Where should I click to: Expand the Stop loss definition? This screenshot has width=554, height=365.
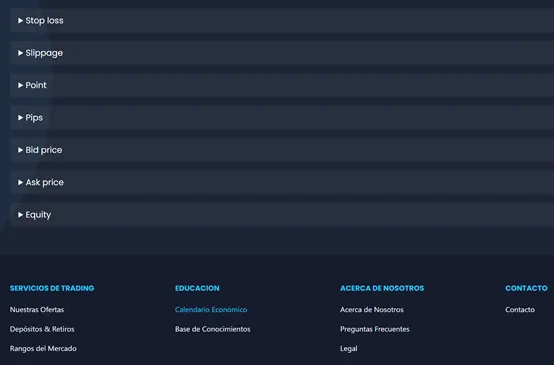282,20
